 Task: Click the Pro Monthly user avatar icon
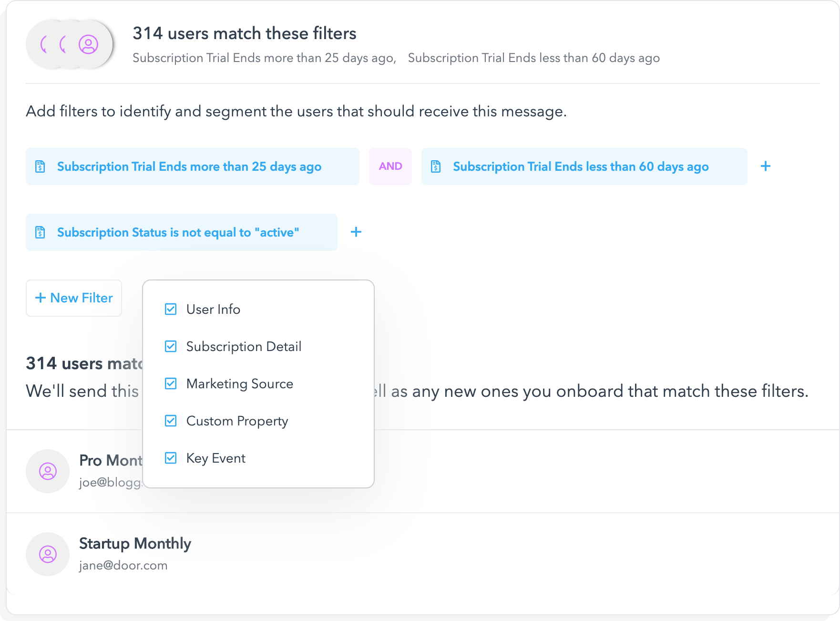[48, 471]
